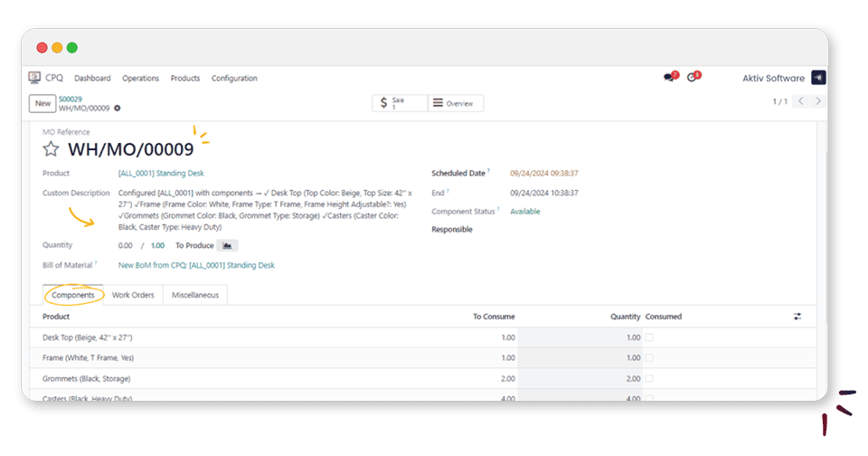
Task: Open the Operations menu
Action: [x=140, y=79]
